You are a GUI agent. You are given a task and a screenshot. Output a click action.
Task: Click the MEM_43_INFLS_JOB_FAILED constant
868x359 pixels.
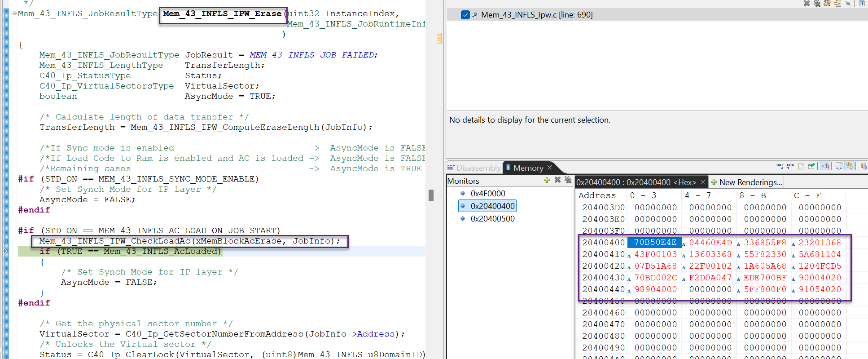[x=312, y=55]
